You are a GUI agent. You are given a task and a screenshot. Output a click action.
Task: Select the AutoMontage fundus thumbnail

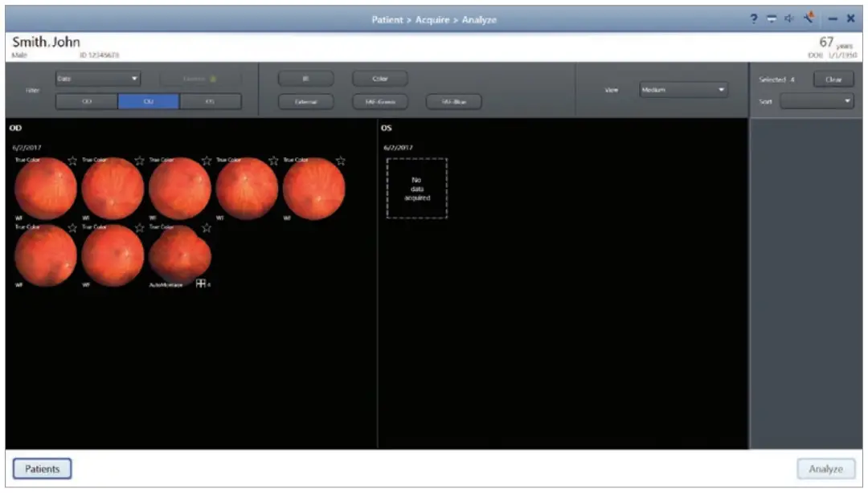click(179, 255)
